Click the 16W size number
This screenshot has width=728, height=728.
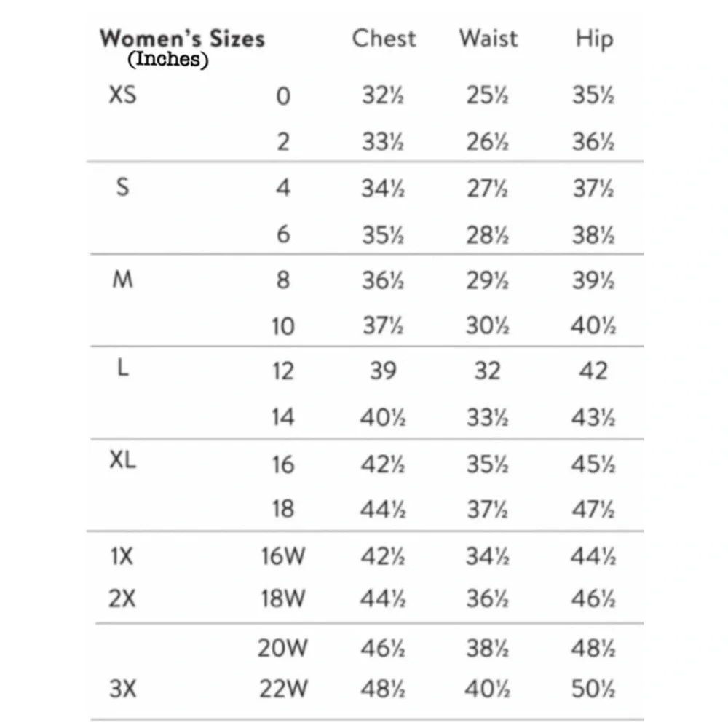282,557
